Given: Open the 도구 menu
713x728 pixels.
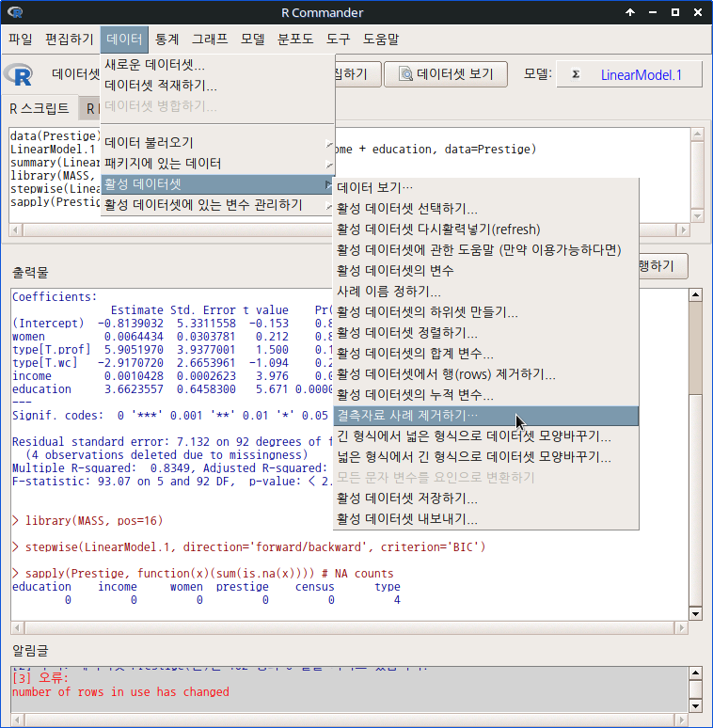Looking at the screenshot, I should coord(338,39).
